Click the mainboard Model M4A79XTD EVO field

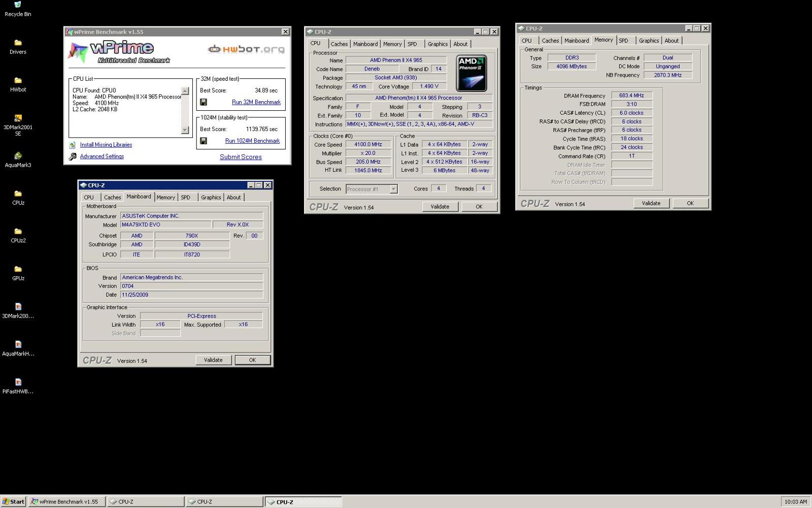[165, 225]
